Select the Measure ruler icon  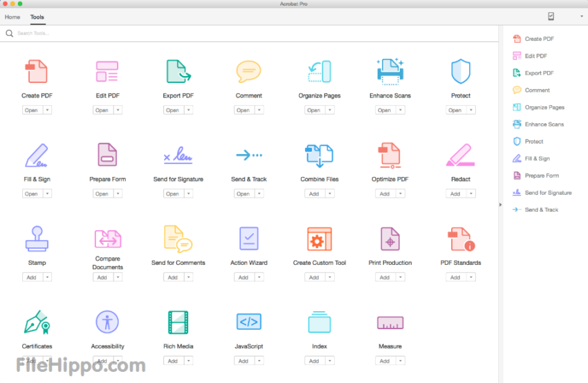pyautogui.click(x=390, y=323)
